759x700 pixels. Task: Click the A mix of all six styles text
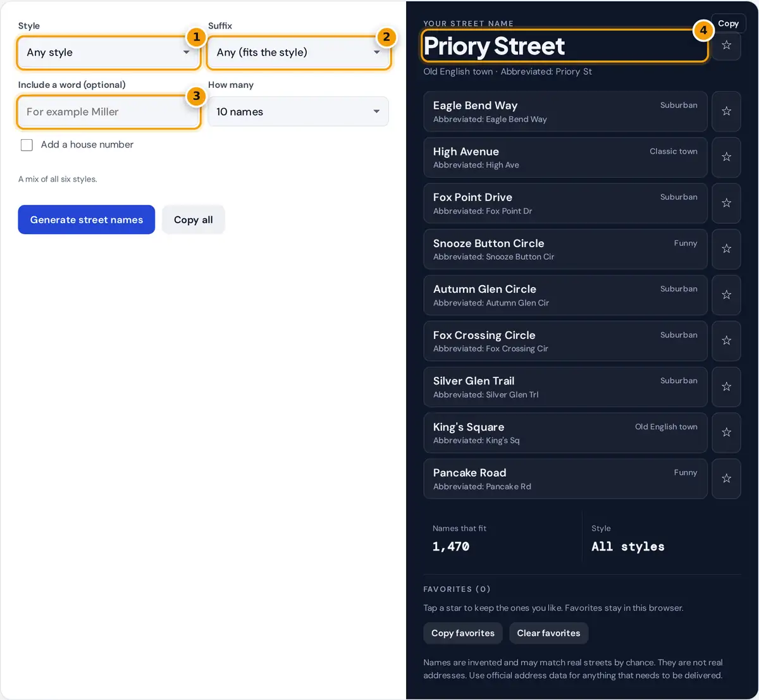click(58, 179)
